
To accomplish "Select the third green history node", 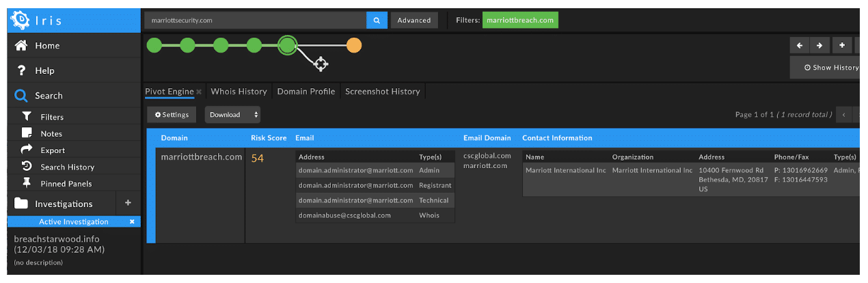I will point(221,46).
